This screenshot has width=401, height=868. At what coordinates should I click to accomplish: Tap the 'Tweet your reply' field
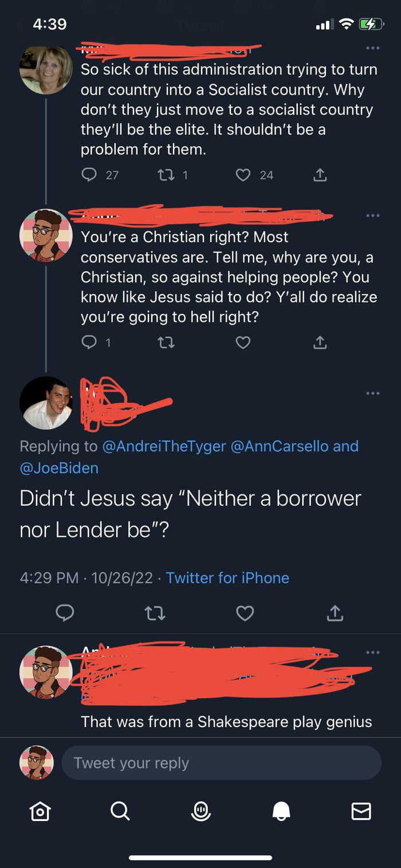(221, 763)
